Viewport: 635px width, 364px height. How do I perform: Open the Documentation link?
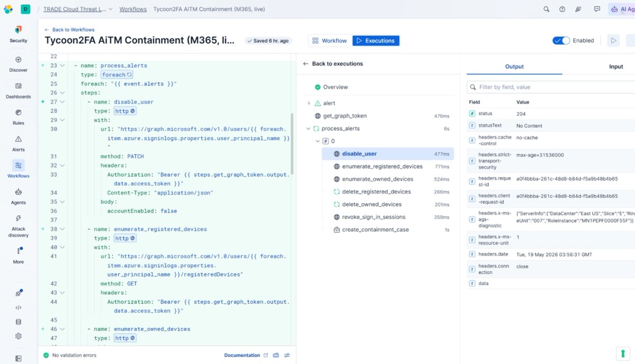(x=246, y=356)
